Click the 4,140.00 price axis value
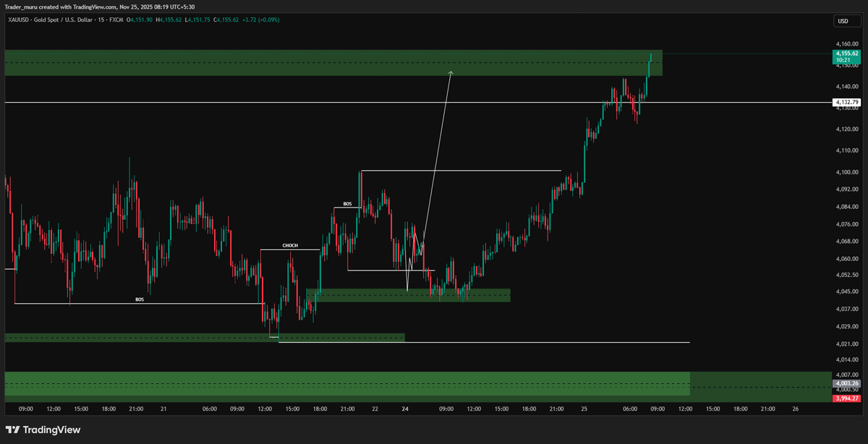Viewport: 868px width, 444px height. [x=846, y=86]
